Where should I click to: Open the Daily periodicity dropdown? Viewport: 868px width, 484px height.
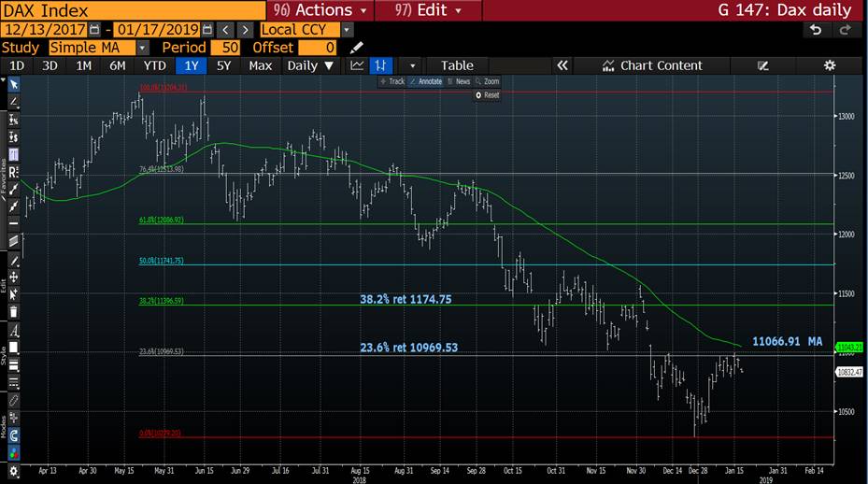310,65
